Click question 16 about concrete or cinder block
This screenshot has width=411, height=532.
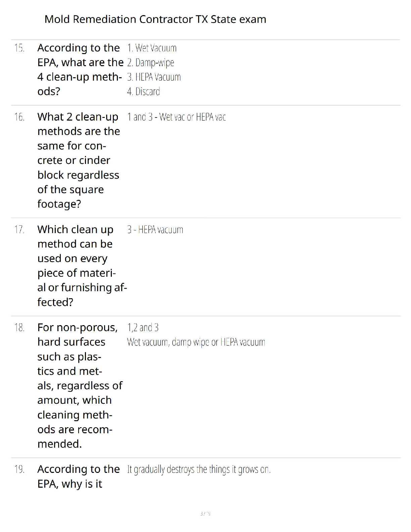[79, 160]
